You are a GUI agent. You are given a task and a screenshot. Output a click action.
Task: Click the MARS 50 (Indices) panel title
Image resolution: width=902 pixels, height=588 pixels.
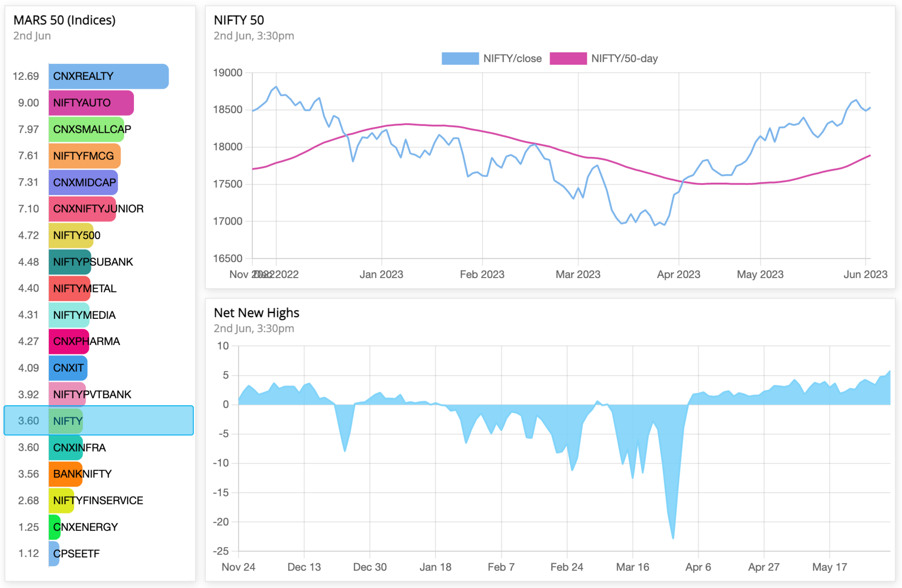click(64, 20)
